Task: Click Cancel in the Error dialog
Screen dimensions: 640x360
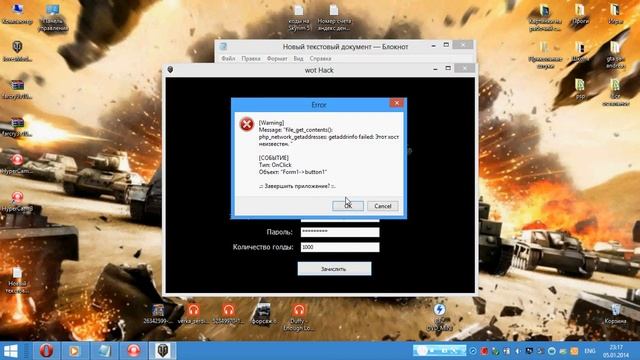Action: pyautogui.click(x=382, y=206)
